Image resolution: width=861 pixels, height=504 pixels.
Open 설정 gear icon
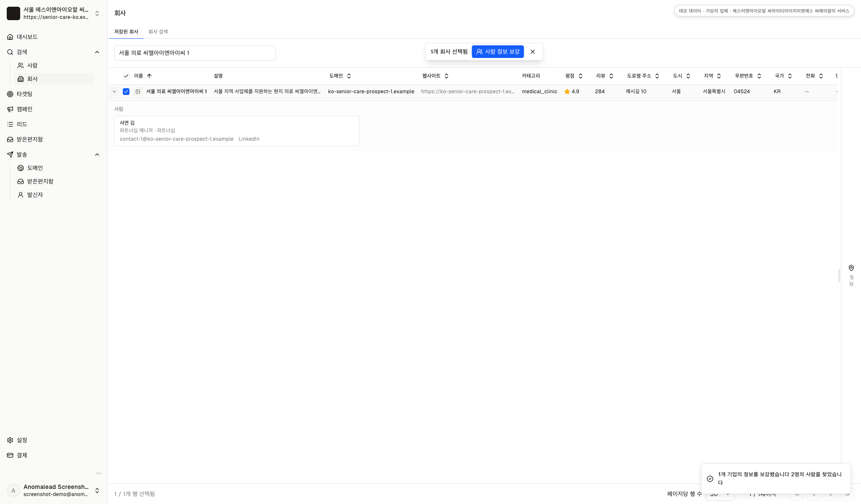coord(10,440)
